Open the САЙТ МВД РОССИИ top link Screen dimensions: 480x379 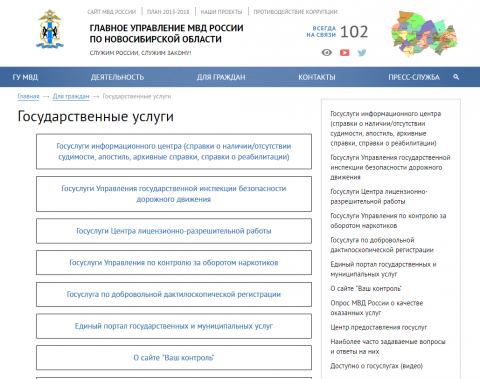click(x=112, y=12)
